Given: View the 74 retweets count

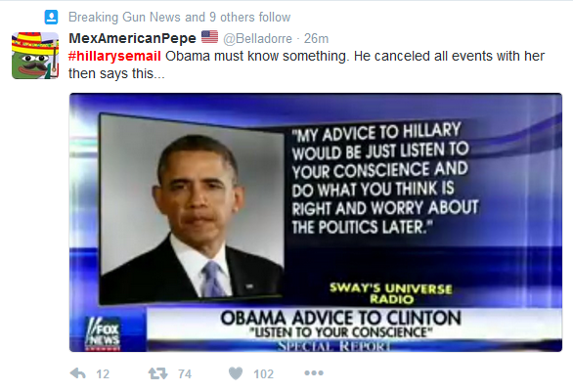Looking at the screenshot, I should (185, 373).
